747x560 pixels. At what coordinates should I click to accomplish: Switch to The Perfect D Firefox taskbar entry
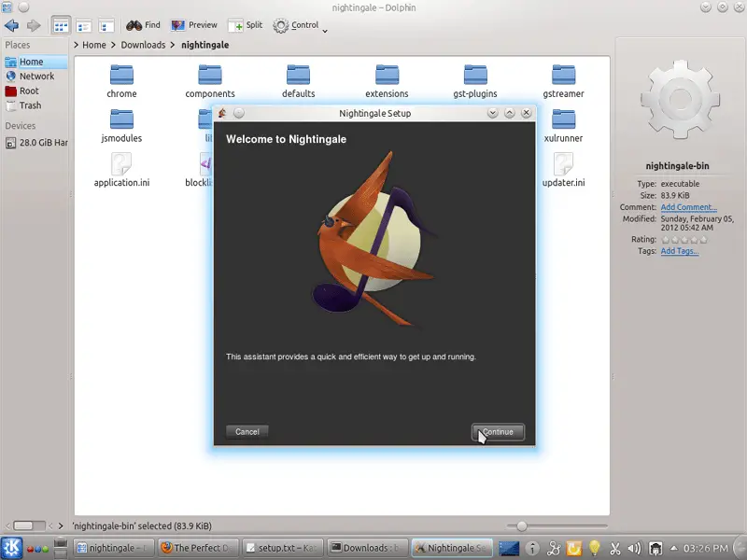[x=199, y=548]
